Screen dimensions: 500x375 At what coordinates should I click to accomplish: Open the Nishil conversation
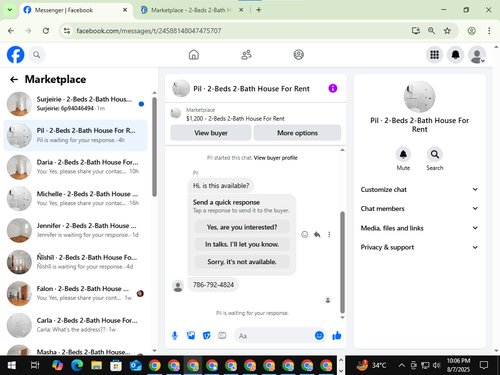point(75,262)
